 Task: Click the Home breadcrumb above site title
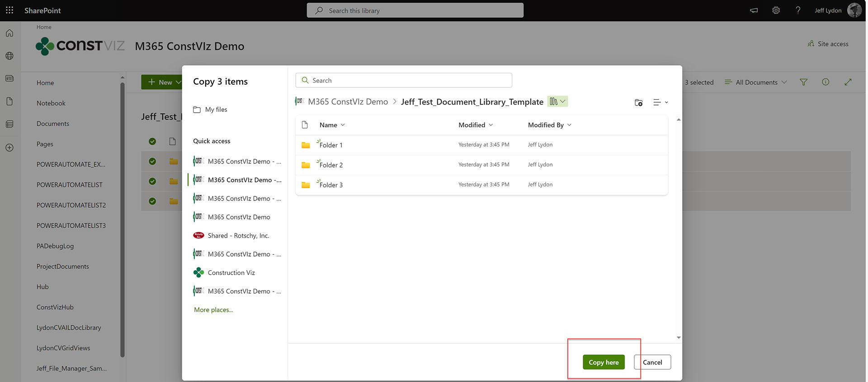44,27
